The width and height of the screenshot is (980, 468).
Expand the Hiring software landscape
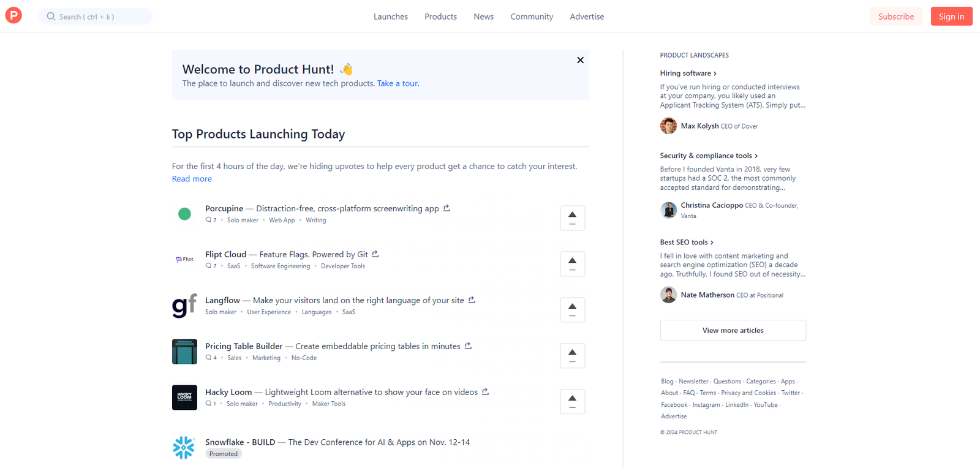(x=688, y=74)
